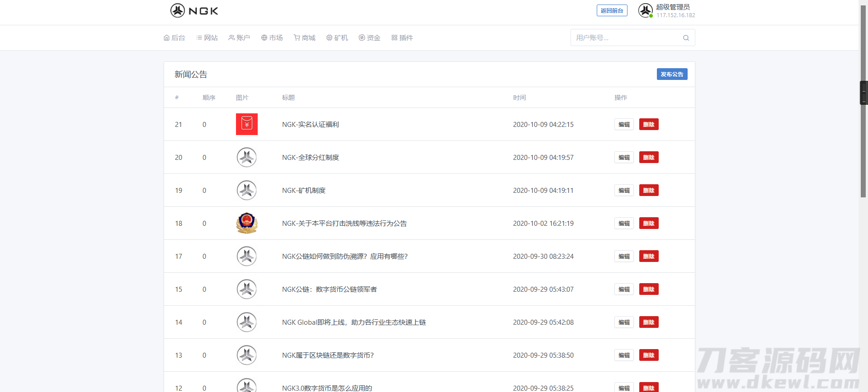This screenshot has width=868, height=392.
Task: Open the red envelope thumbnail image
Action: pos(247,124)
